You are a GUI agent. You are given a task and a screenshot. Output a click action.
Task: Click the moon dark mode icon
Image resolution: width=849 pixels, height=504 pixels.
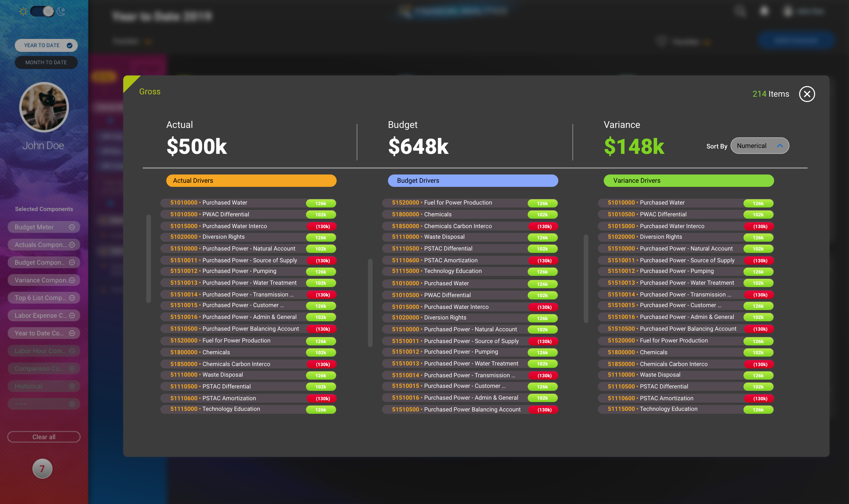tap(61, 11)
